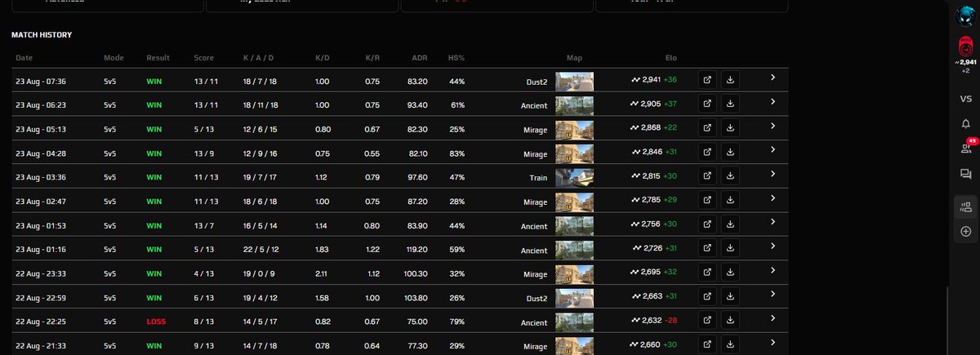
Task: Download demo of 22 Aug 22:59 Dust2 match
Action: pos(731,295)
